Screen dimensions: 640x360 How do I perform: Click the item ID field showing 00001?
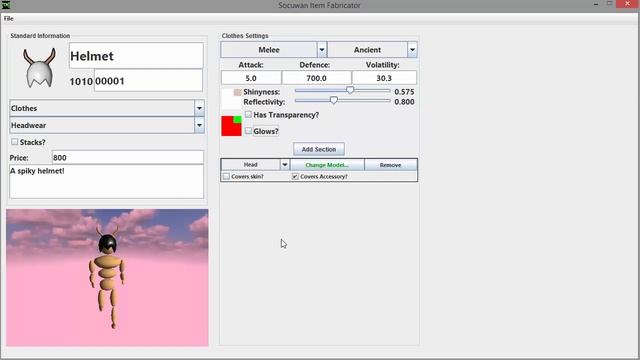pyautogui.click(x=149, y=80)
